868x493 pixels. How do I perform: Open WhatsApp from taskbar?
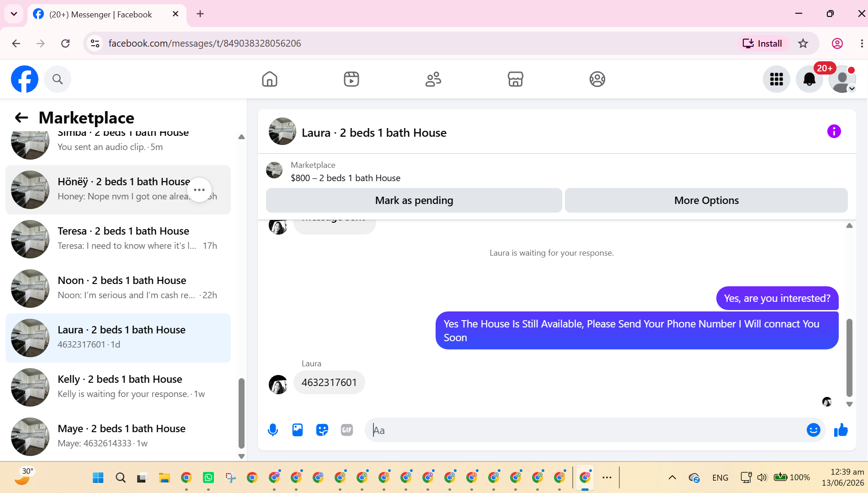pos(208,477)
